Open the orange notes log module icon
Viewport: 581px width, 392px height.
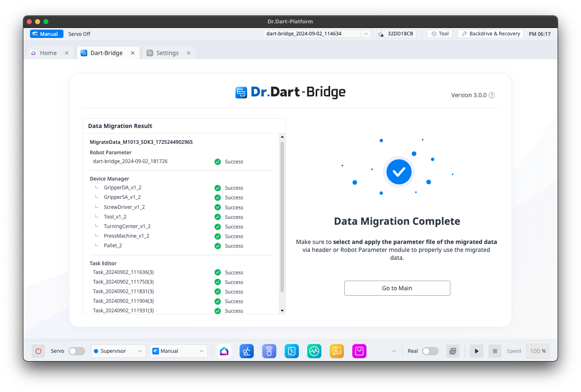pyautogui.click(x=337, y=351)
